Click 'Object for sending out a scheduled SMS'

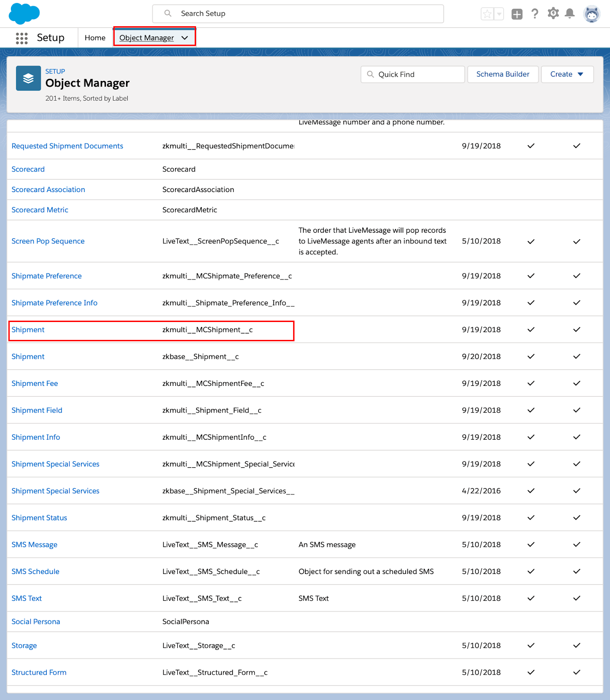366,572
